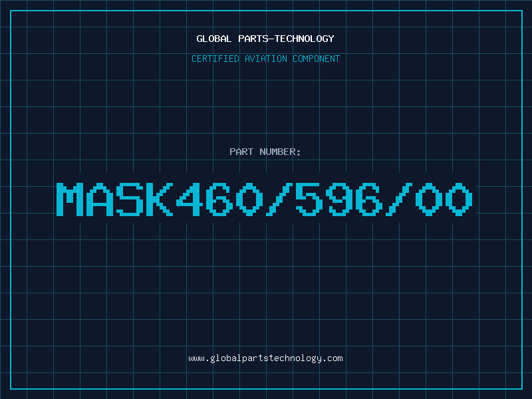Click the GLOBAL PARTS-TECHNOLOGY heading
532x399 pixels.
(x=265, y=39)
